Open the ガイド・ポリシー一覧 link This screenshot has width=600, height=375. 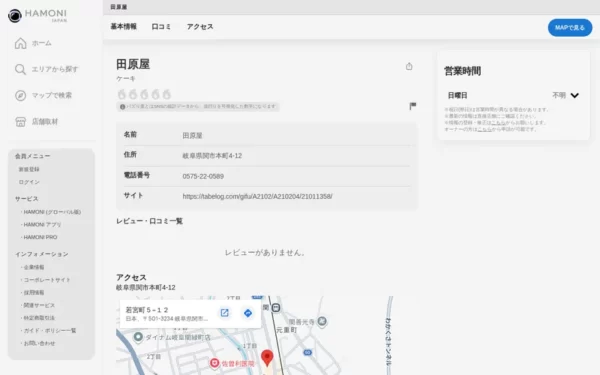tap(50, 330)
